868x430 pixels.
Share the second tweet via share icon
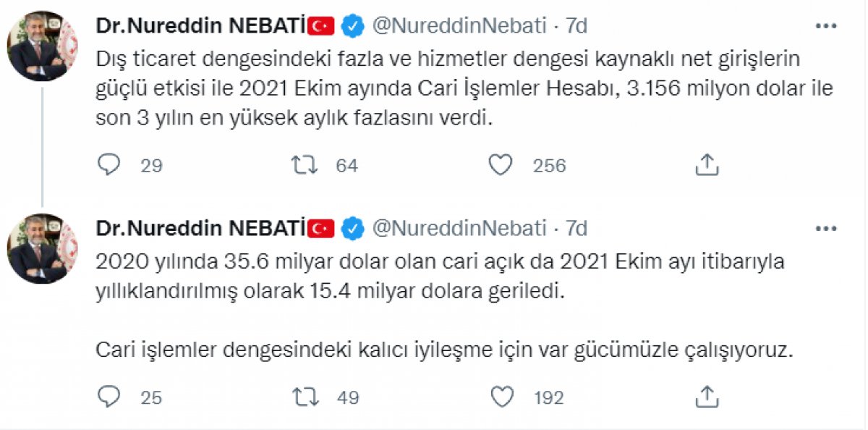click(x=706, y=397)
